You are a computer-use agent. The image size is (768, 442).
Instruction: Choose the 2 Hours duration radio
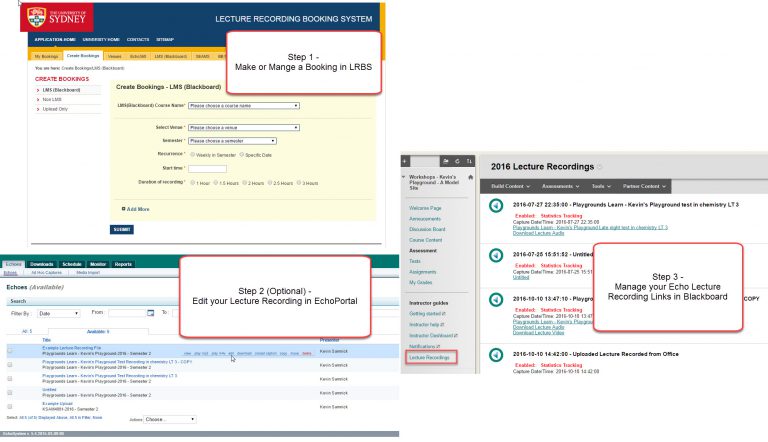pyautogui.click(x=244, y=182)
